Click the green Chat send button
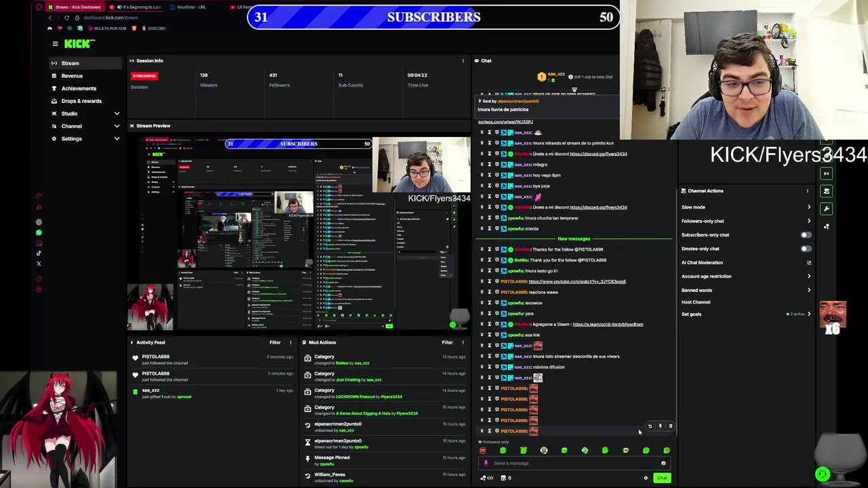 [662, 478]
